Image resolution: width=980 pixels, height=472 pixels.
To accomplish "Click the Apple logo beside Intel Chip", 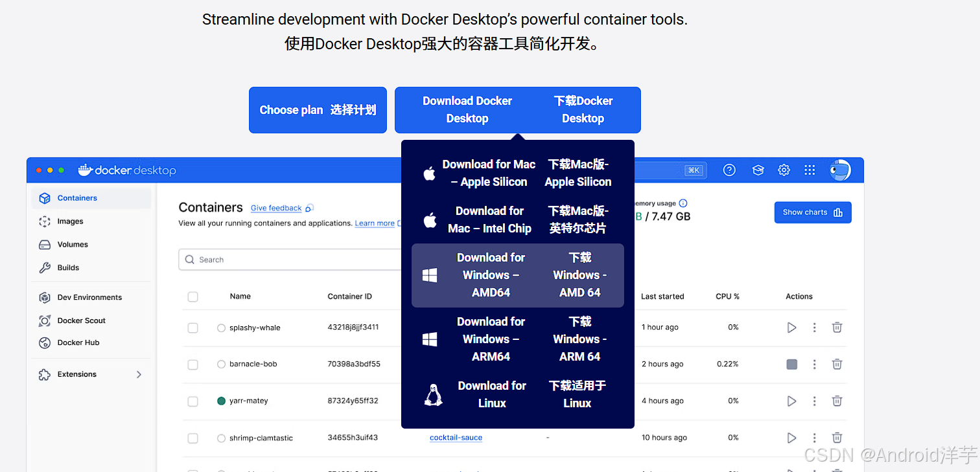I will coord(429,220).
